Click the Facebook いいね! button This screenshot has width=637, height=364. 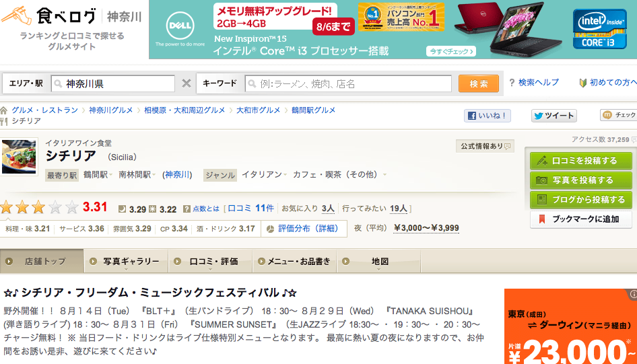tap(487, 116)
